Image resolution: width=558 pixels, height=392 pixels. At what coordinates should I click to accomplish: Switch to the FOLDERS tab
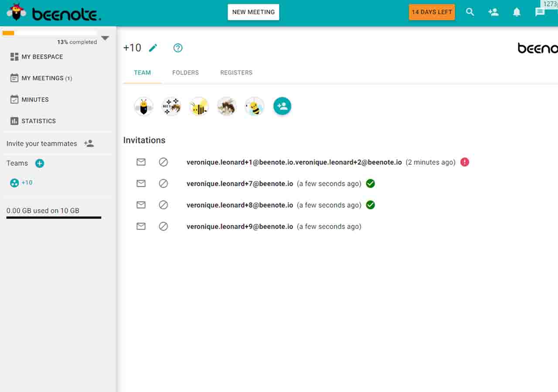coord(186,73)
